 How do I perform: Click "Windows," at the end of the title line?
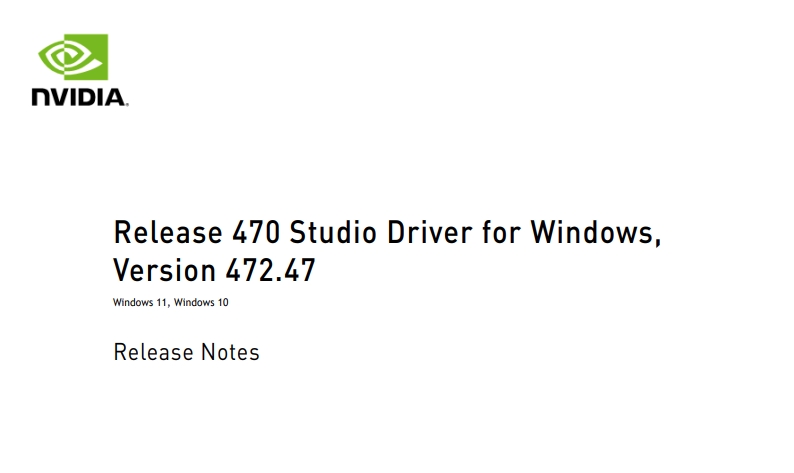[596, 234]
